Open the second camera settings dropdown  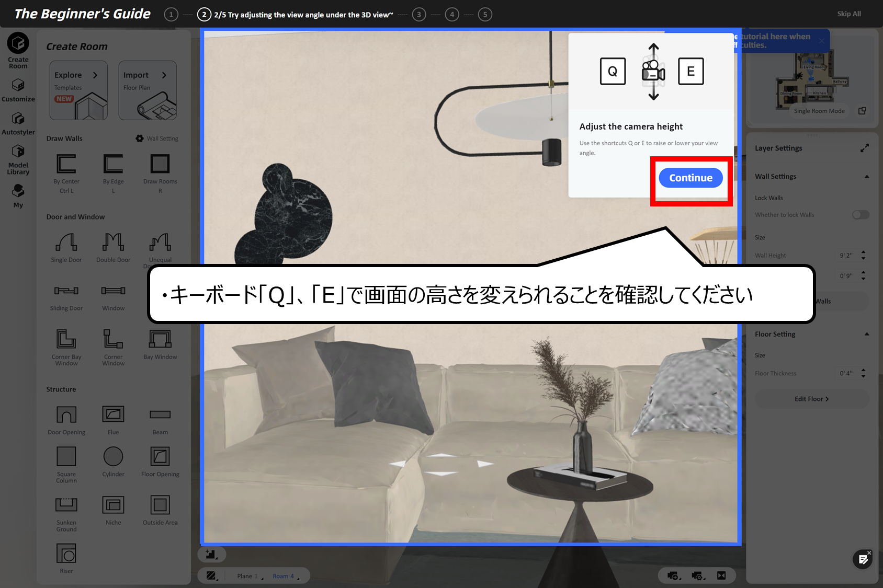pos(698,575)
